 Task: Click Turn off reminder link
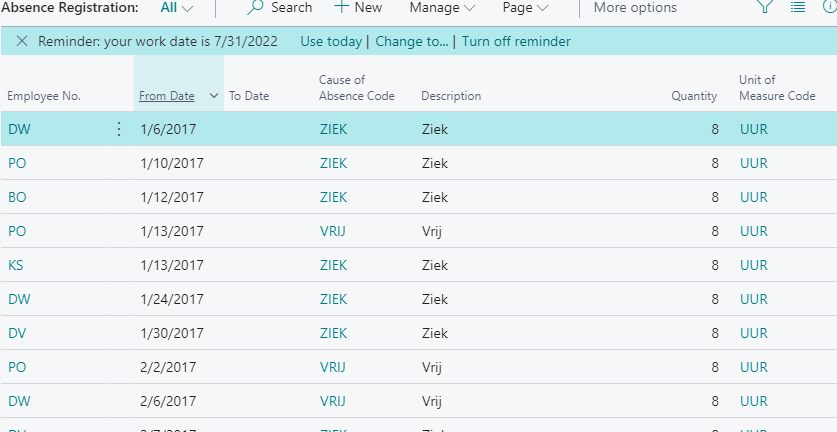(516, 41)
